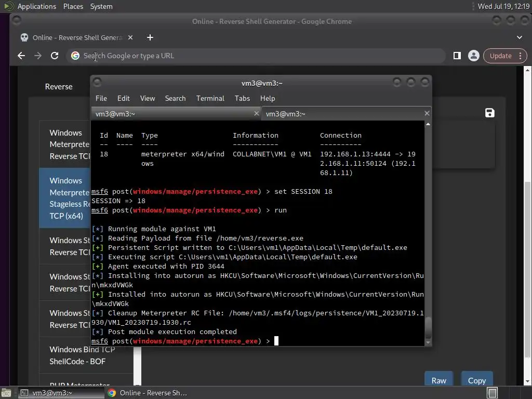Open the terminal Help menu

tap(268, 98)
